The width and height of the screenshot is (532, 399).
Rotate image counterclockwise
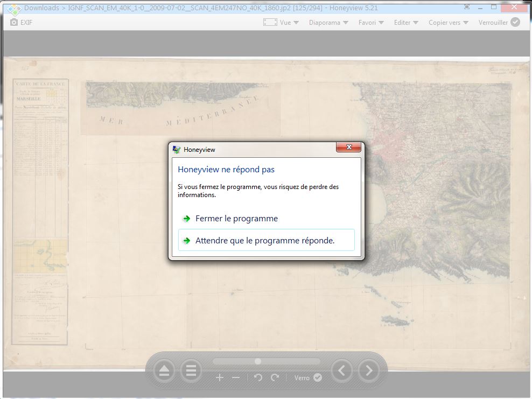coord(258,377)
